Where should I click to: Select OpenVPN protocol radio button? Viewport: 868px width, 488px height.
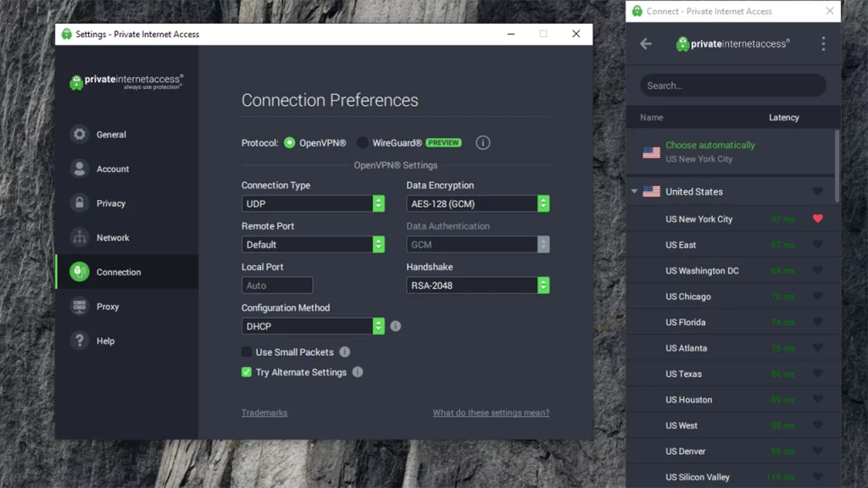coord(290,142)
